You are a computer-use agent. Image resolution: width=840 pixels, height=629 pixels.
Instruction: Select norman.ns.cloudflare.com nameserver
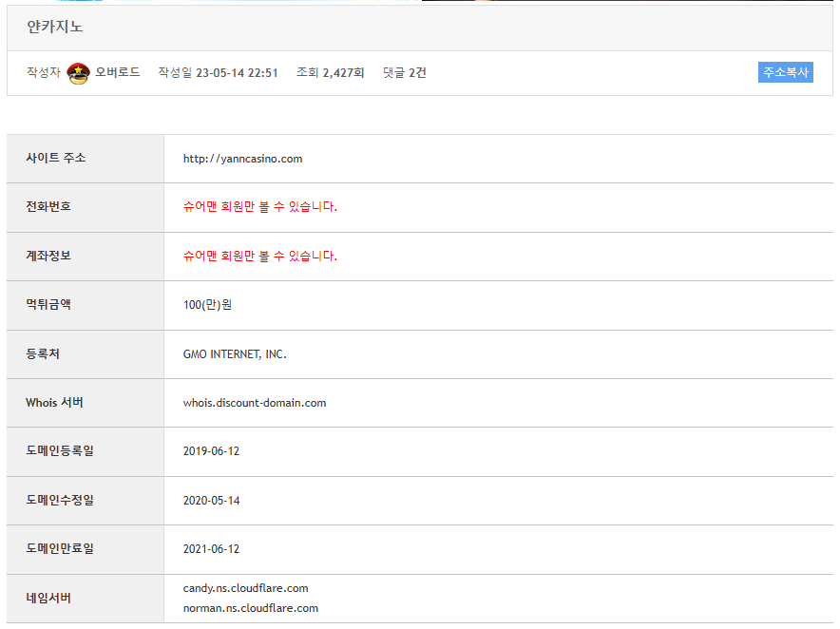coord(250,609)
